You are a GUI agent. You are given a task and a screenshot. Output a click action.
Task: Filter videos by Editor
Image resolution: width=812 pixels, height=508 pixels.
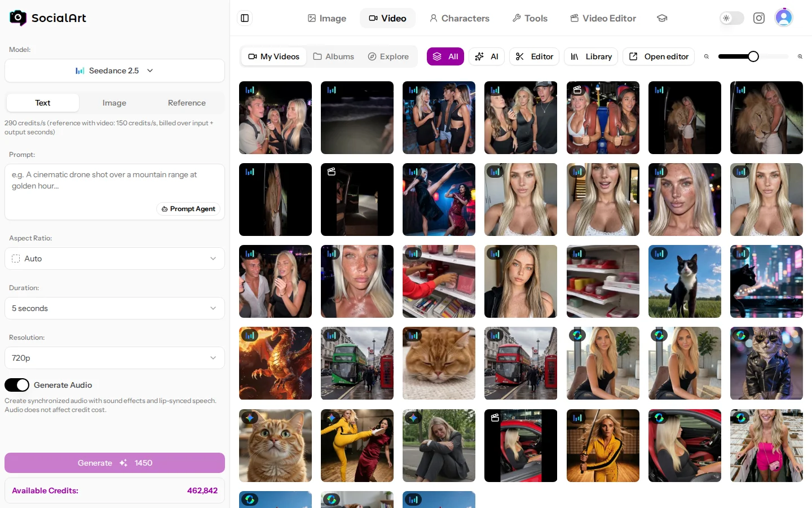535,56
